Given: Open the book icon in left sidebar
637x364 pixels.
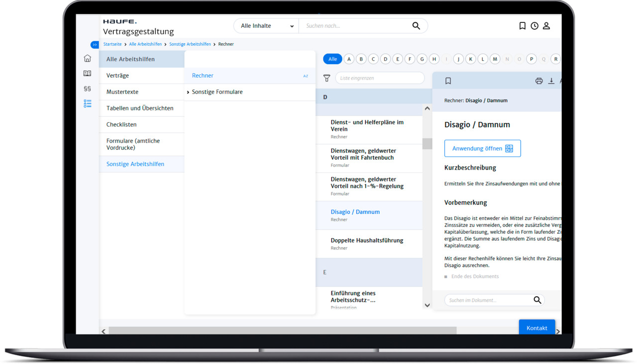Looking at the screenshot, I should (87, 73).
